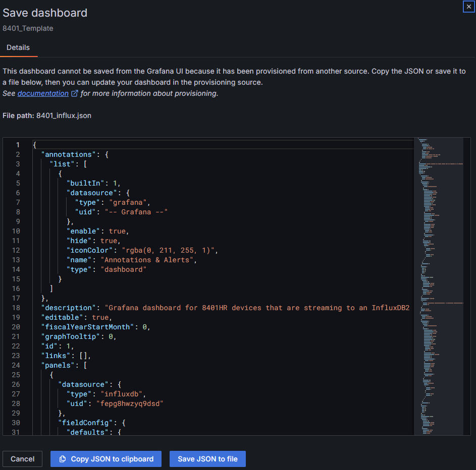Click the uid value "fepg8hwzyq9dsd"
Image resolution: width=476 pixels, height=470 pixels.
(x=131, y=403)
